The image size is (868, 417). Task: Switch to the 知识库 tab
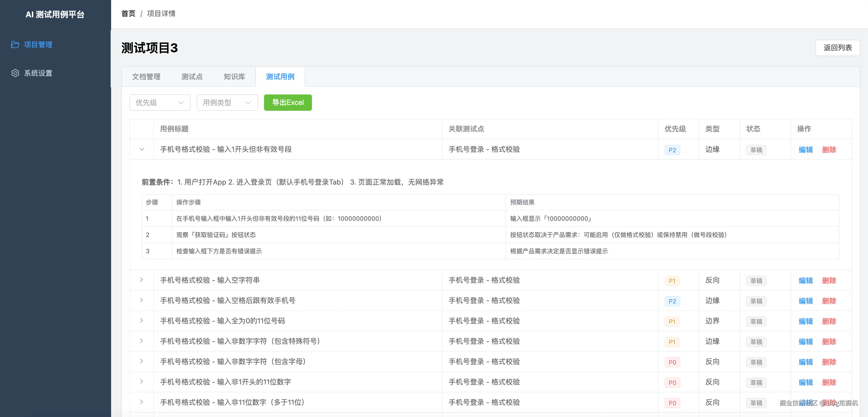click(234, 76)
